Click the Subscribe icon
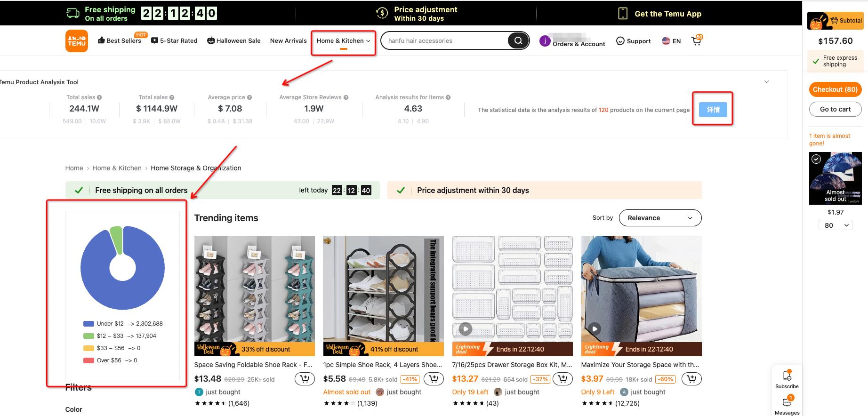 click(x=787, y=376)
